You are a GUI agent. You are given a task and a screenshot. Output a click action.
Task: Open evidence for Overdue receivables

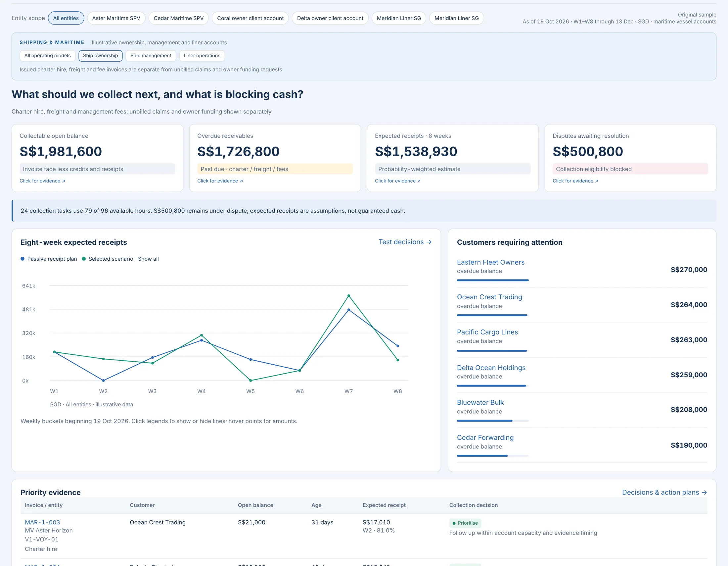click(220, 181)
